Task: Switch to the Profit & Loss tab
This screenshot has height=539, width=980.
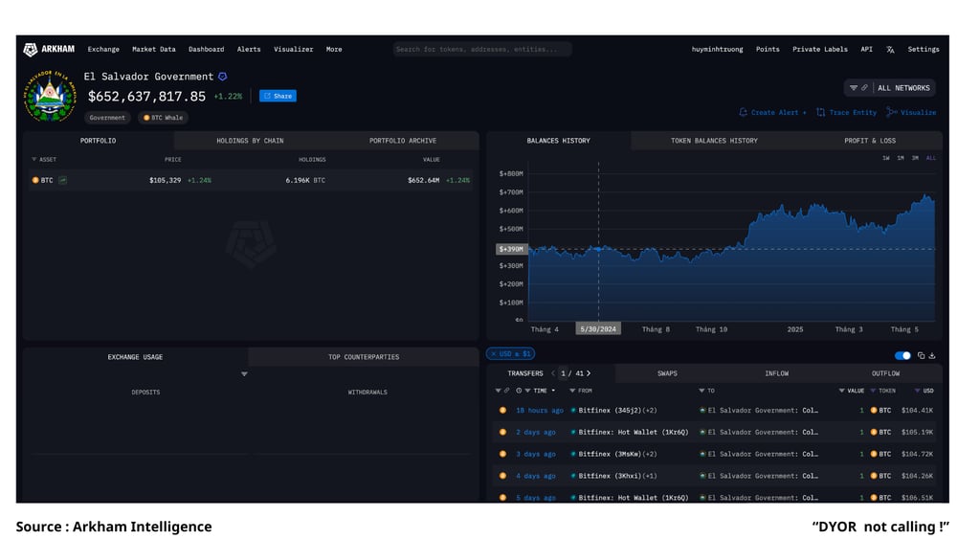Action: tap(869, 141)
